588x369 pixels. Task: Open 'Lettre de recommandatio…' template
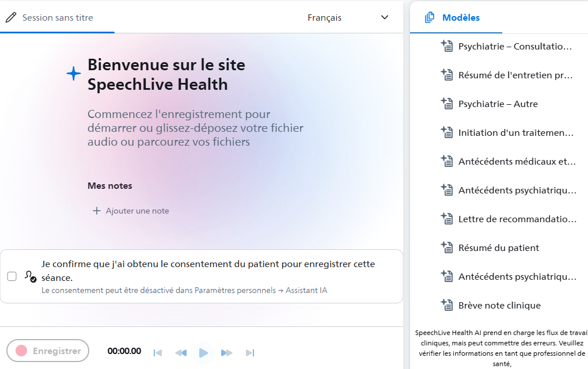click(518, 219)
